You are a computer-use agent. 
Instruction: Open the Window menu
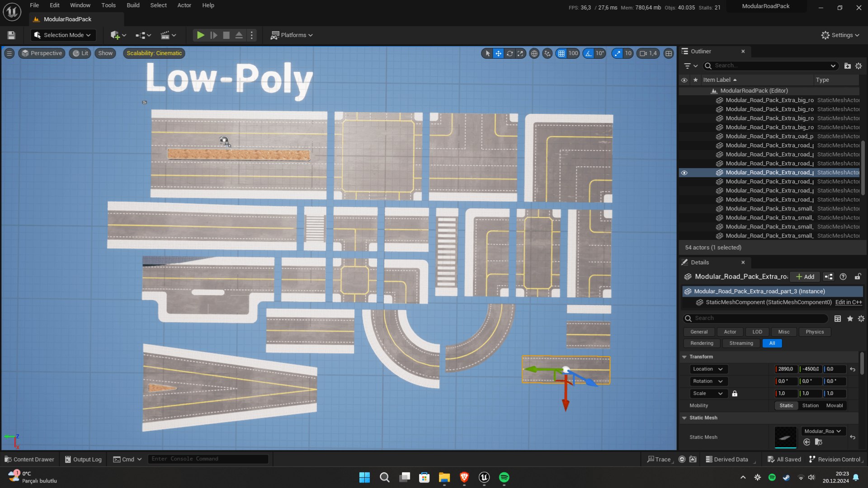[80, 5]
